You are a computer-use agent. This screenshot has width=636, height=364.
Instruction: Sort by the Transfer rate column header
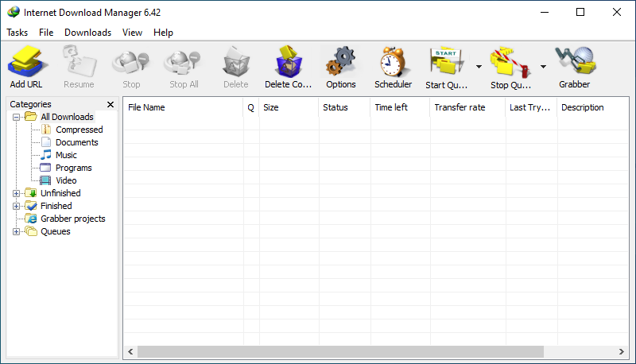click(x=467, y=107)
